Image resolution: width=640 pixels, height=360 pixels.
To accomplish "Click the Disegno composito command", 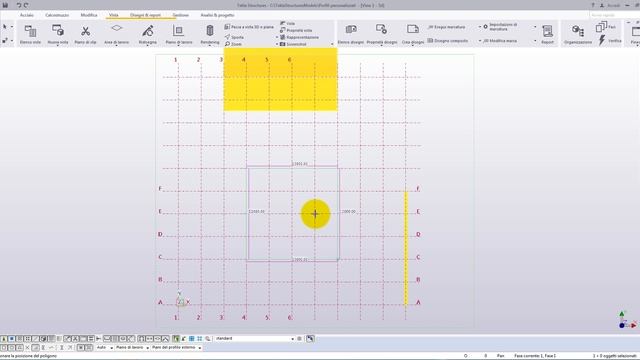I will 447,41.
